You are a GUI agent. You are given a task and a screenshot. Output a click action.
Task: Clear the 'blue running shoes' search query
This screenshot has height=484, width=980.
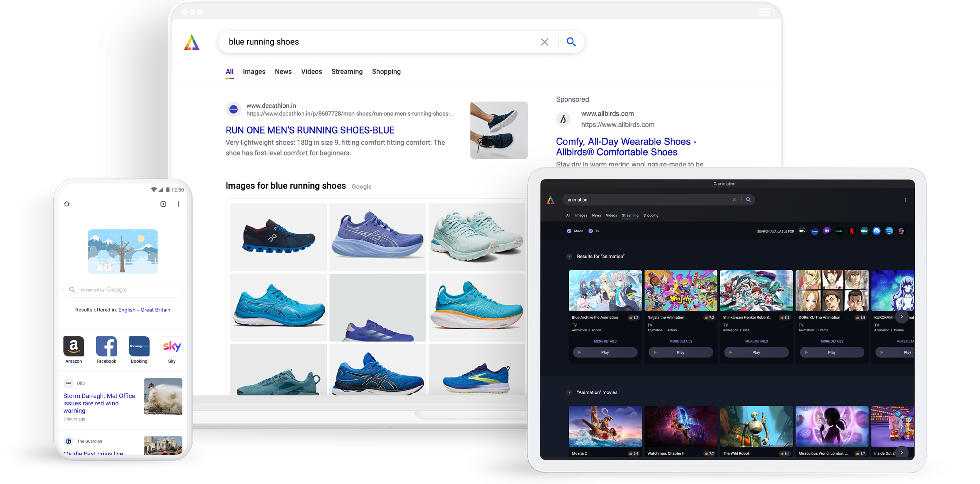(x=544, y=42)
